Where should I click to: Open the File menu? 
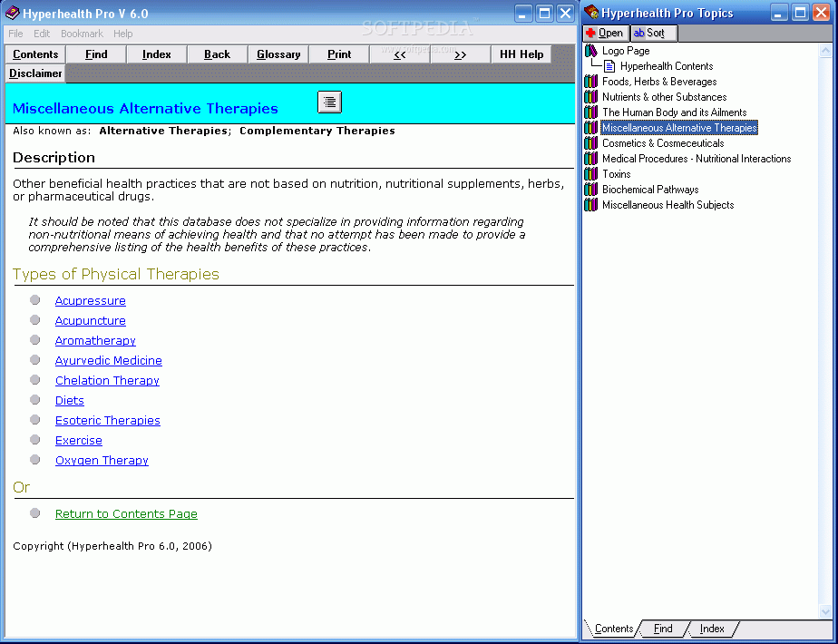pyautogui.click(x=15, y=34)
